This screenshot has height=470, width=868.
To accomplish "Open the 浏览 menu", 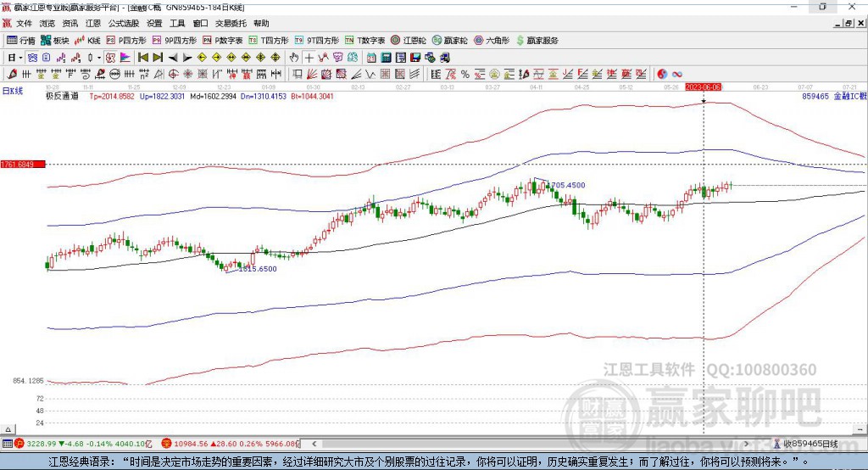I will pyautogui.click(x=47, y=23).
